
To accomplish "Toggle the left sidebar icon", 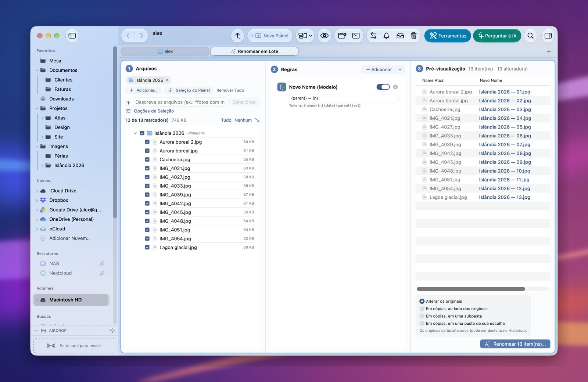I will click(x=72, y=36).
